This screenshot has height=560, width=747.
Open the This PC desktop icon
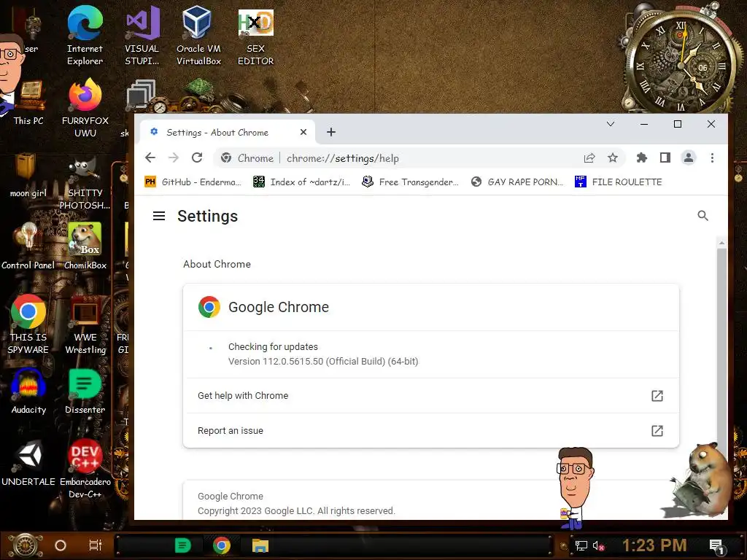[28, 102]
